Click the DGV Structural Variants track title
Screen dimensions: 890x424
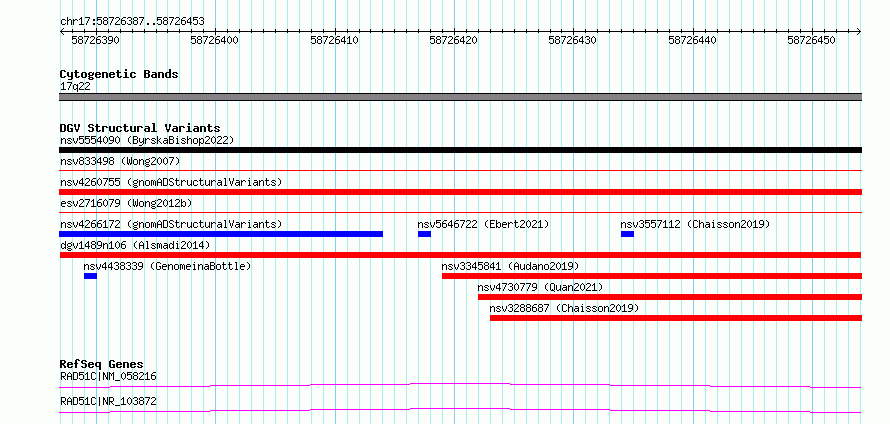(140, 128)
